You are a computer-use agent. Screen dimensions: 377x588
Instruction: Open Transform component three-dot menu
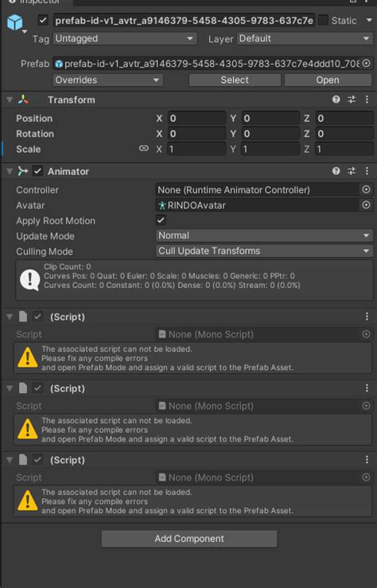[367, 99]
